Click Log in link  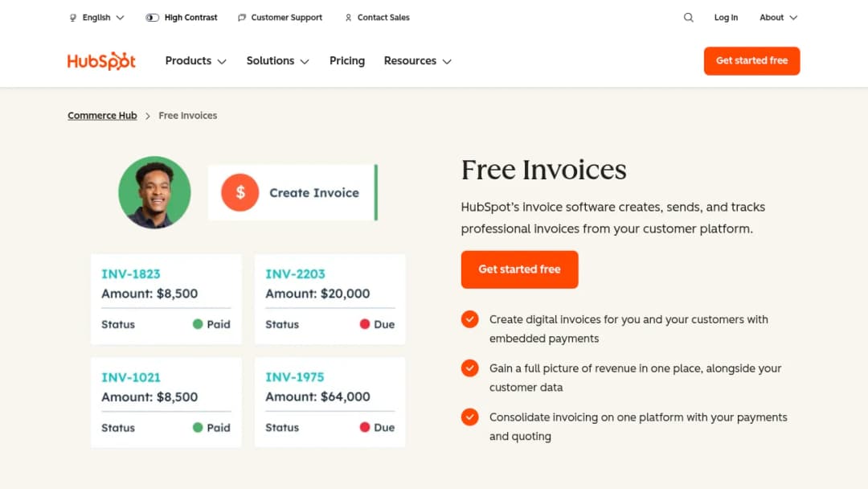click(x=726, y=18)
